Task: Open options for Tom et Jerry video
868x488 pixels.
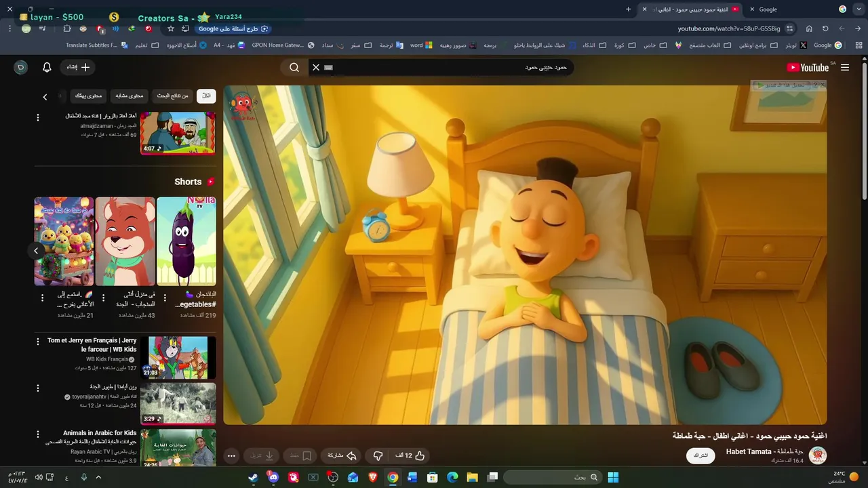Action: [38, 342]
